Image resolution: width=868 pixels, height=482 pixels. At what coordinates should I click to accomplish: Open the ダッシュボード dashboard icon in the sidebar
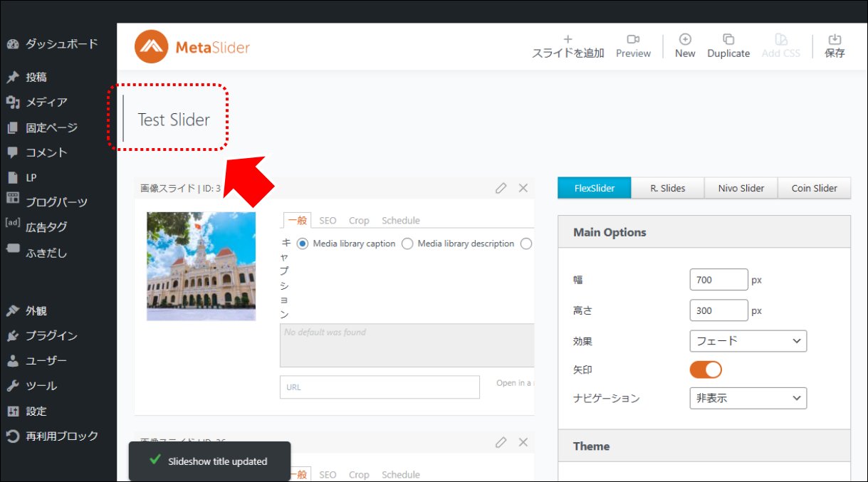point(12,44)
